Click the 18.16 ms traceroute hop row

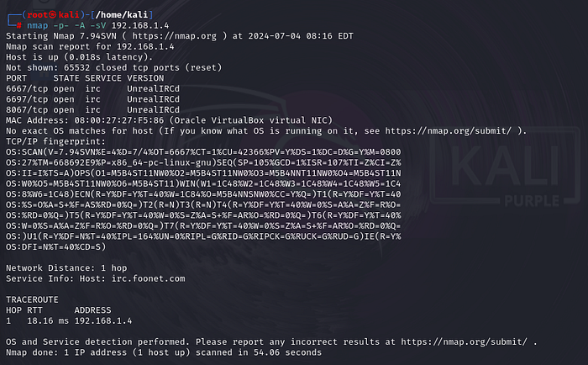coord(59,320)
